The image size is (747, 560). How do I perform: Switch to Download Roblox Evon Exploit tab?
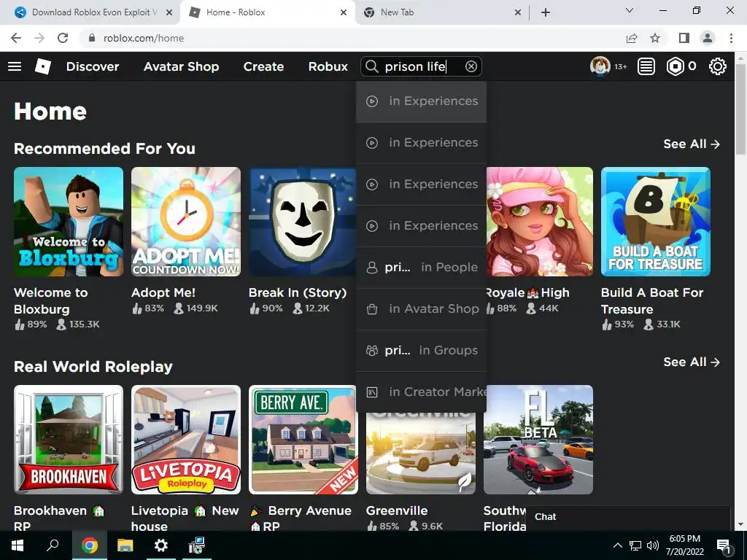94,12
